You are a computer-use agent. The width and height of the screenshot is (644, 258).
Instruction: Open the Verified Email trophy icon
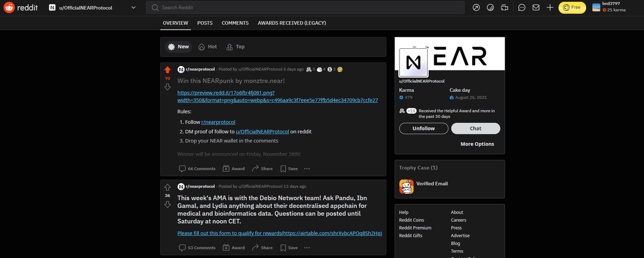pos(406,187)
